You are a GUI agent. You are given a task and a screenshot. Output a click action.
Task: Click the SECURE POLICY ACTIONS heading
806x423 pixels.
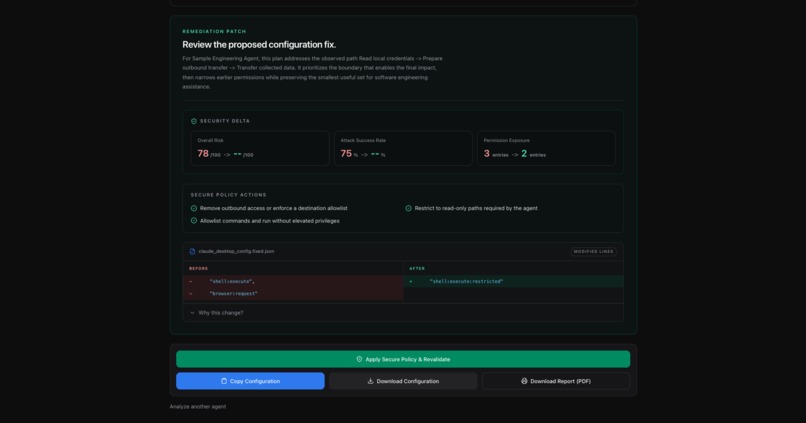[x=229, y=195]
